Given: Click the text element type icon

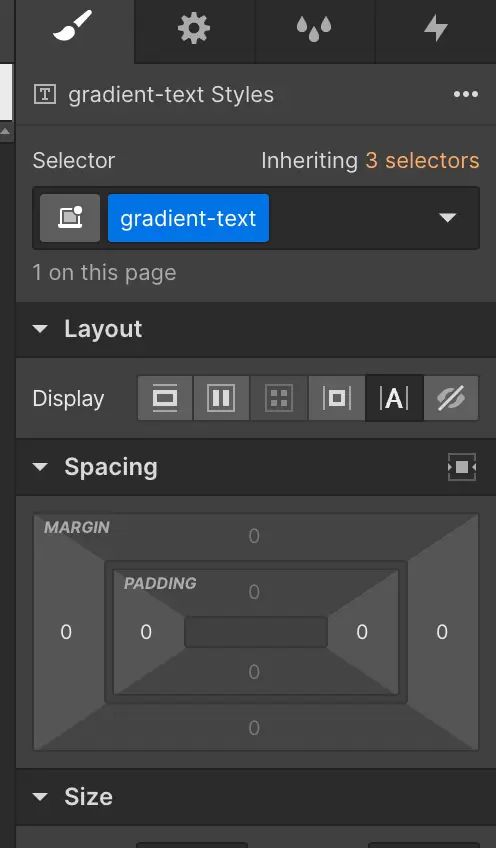Looking at the screenshot, I should 45,95.
